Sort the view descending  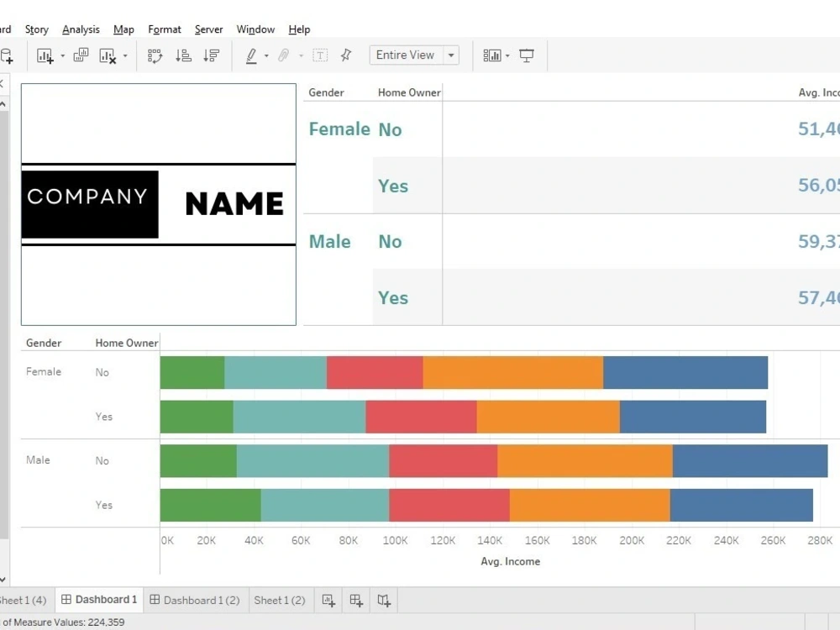(x=212, y=55)
